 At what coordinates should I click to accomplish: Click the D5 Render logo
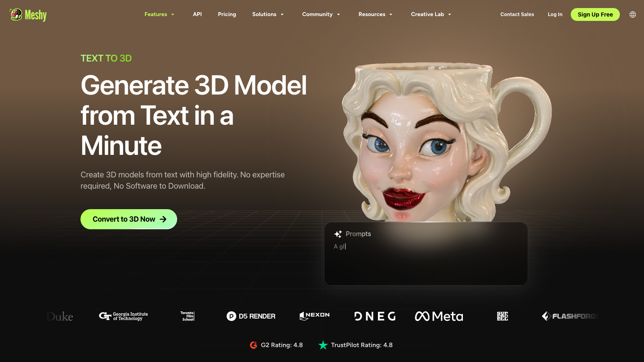coord(251,316)
